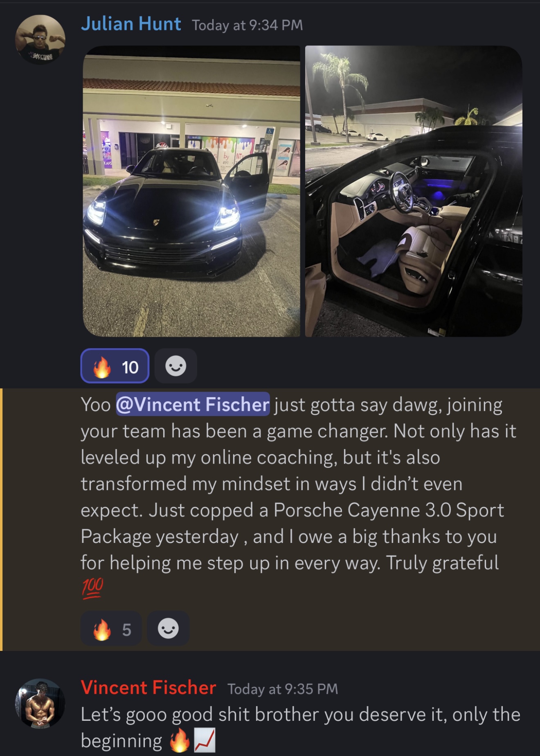Click the red 100 emoji

pyautogui.click(x=92, y=588)
